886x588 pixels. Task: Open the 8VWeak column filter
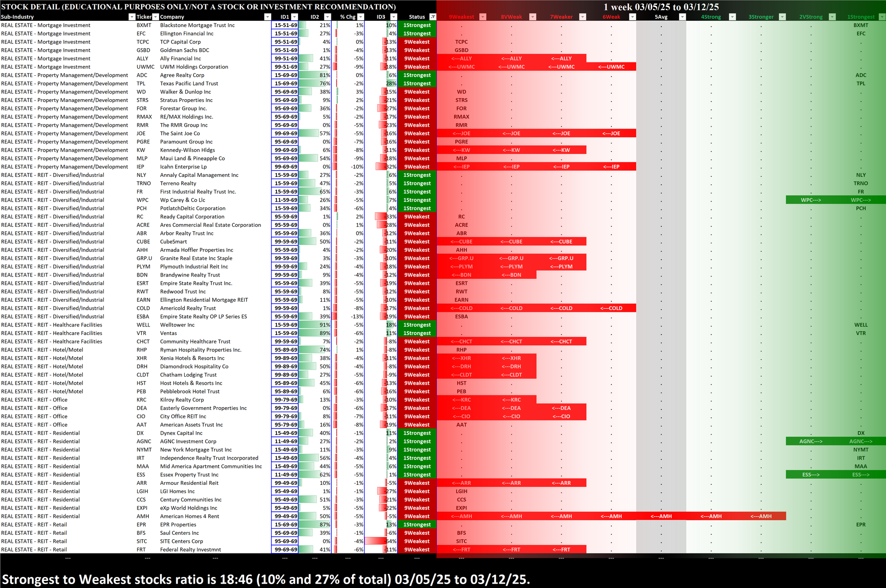(533, 17)
